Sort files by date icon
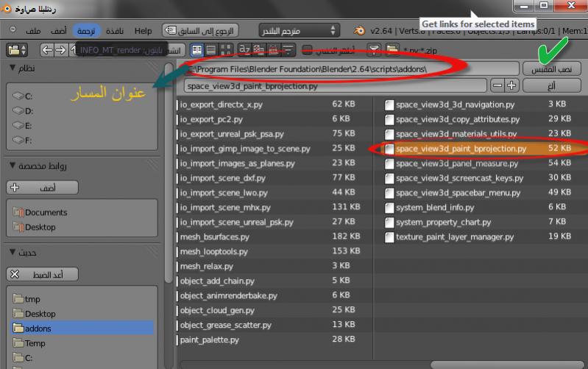588x369 pixels. 273,49
